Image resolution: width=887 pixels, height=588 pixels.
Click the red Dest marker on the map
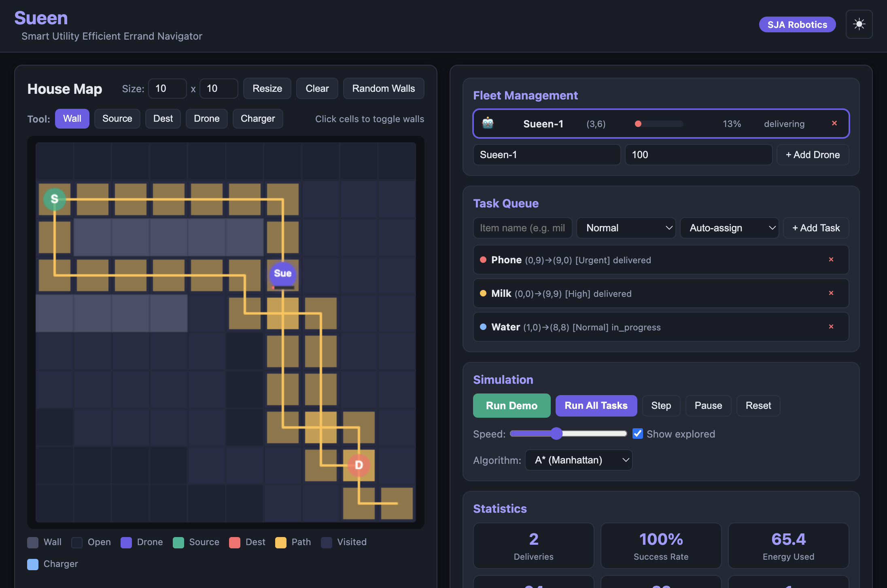point(359,465)
